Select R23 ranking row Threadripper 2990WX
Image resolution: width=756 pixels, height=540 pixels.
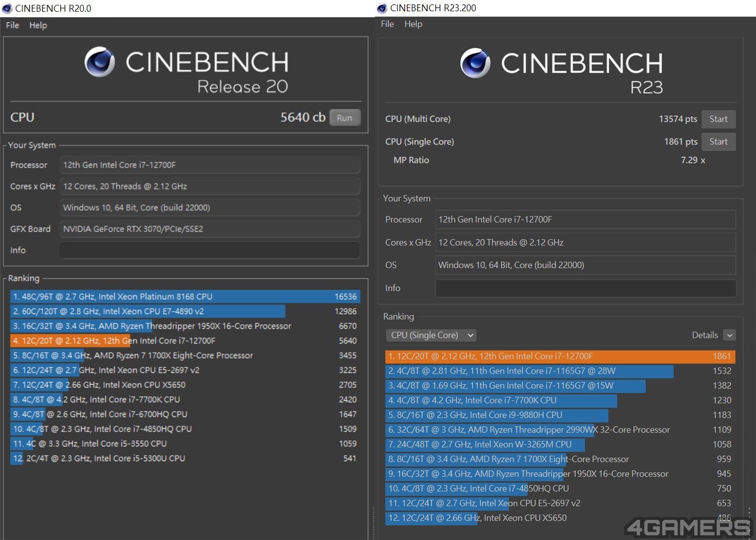(561, 430)
